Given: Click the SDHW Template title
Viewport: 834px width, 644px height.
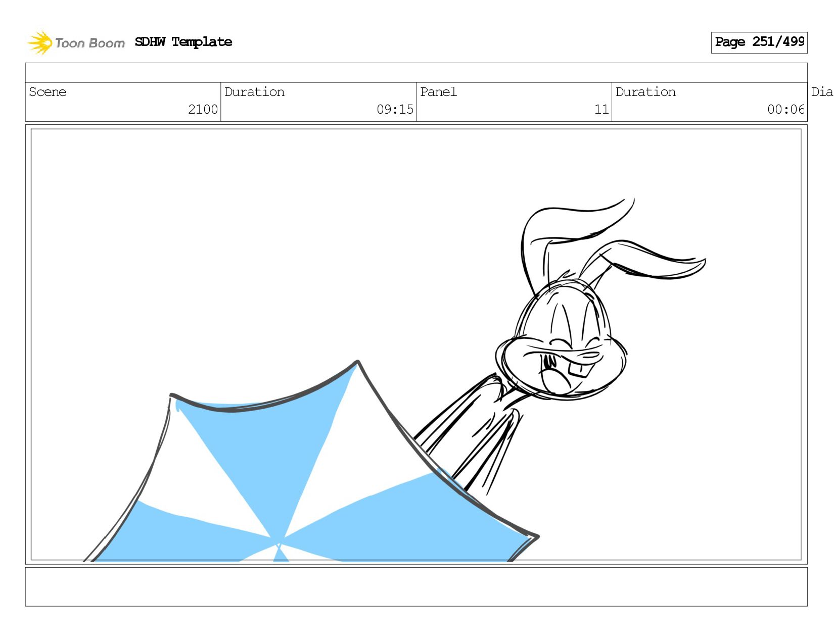Looking at the screenshot, I should click(x=183, y=42).
